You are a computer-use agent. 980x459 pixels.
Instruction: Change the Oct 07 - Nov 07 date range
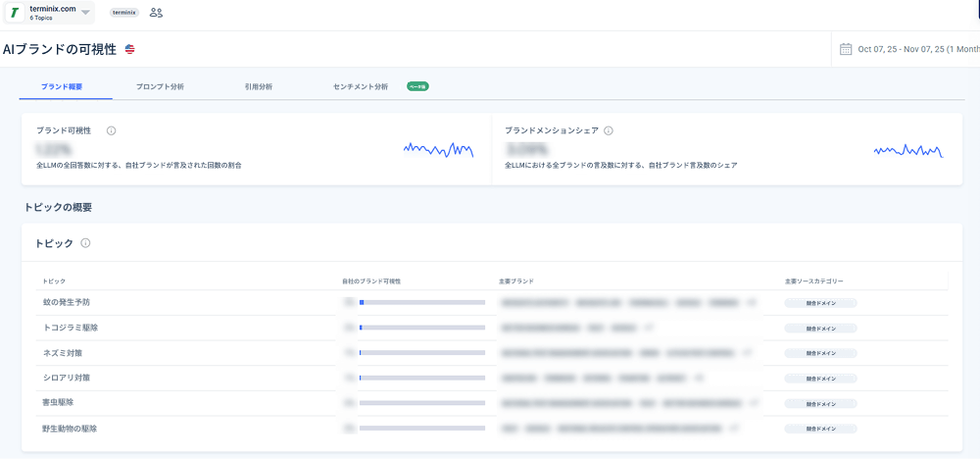tap(918, 49)
